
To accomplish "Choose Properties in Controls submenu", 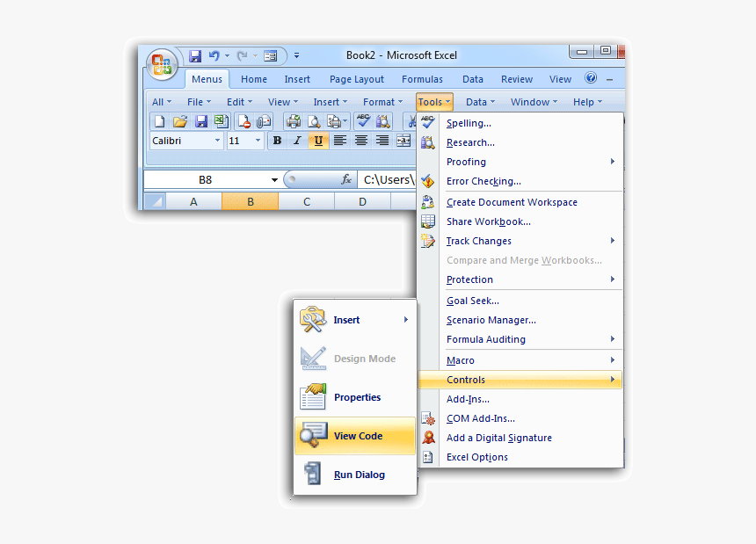I will click(x=355, y=397).
